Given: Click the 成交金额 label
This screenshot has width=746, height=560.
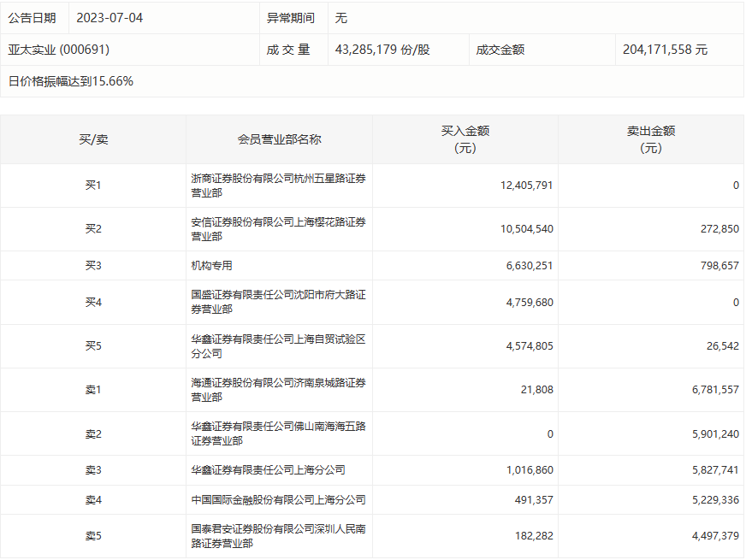Looking at the screenshot, I should tap(500, 50).
